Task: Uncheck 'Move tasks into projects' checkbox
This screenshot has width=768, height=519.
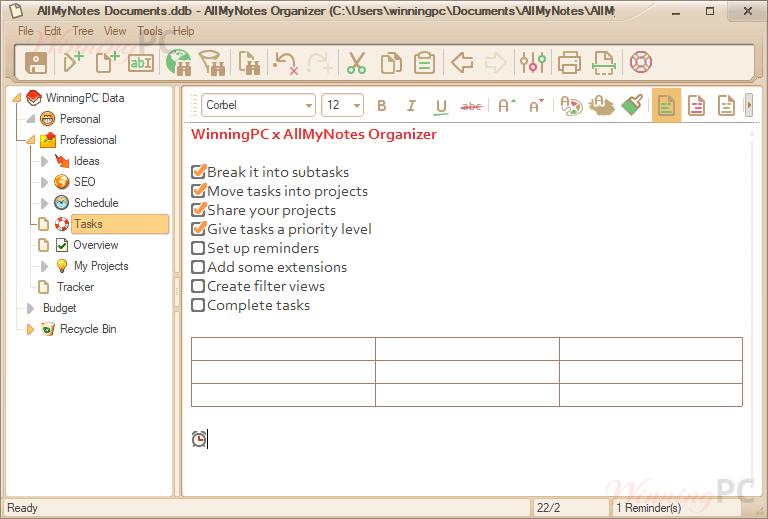Action: [198, 190]
